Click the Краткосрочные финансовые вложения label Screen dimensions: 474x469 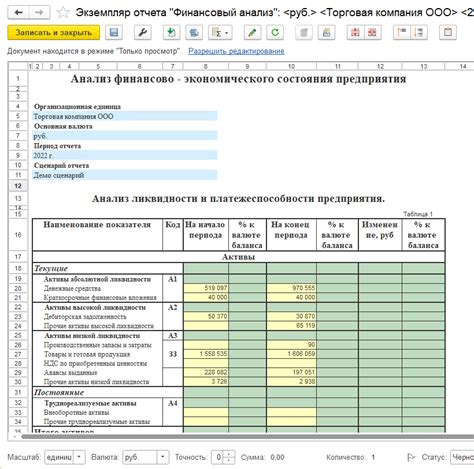click(100, 297)
